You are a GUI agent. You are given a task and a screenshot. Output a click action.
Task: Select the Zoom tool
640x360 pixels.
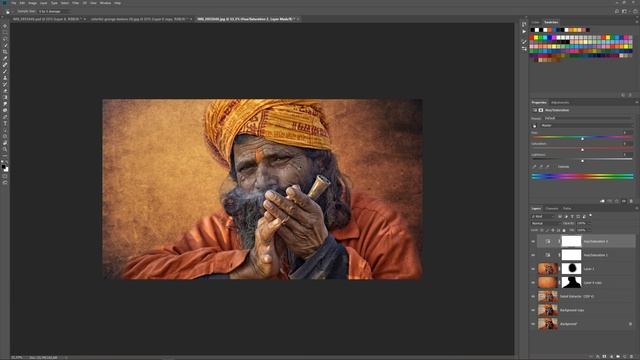[5, 149]
